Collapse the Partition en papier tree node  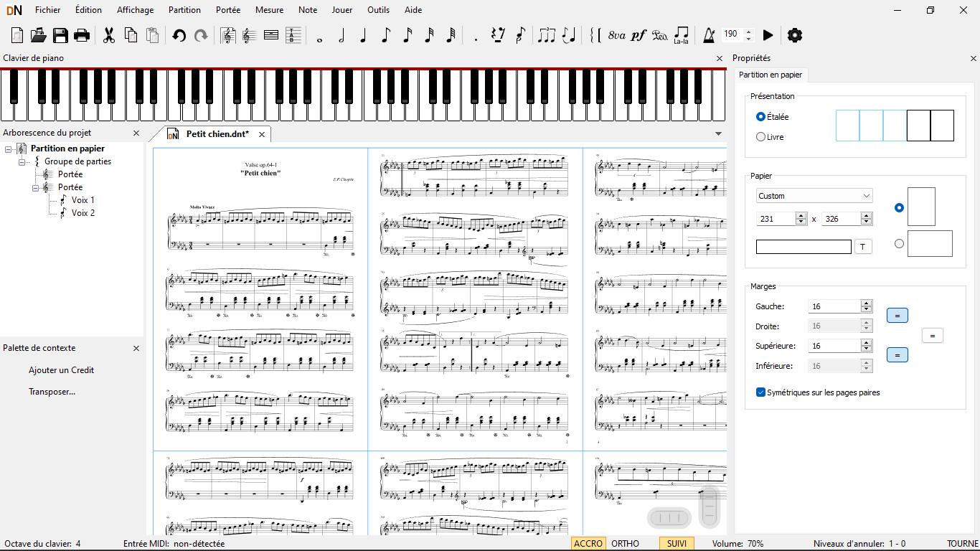9,149
